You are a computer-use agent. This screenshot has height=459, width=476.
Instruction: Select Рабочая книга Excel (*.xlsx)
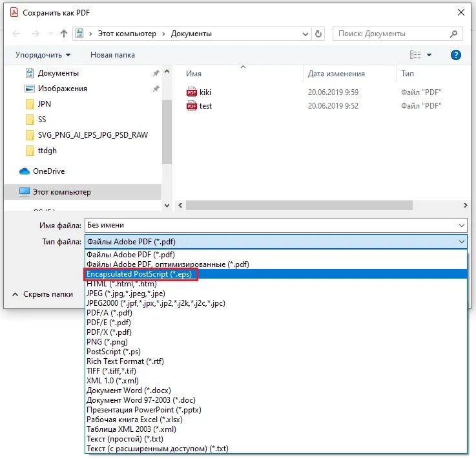[276, 420]
